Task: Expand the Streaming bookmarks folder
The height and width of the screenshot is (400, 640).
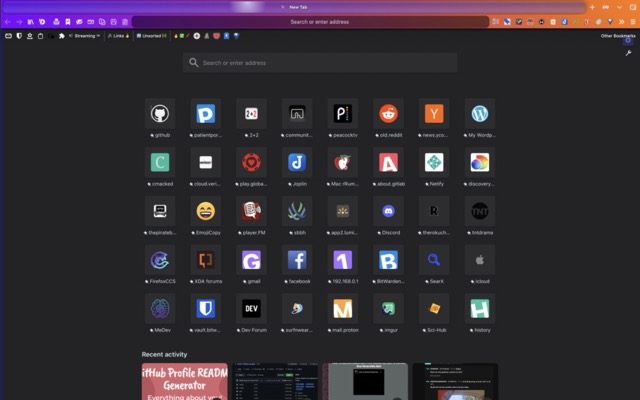Action: [x=84, y=36]
